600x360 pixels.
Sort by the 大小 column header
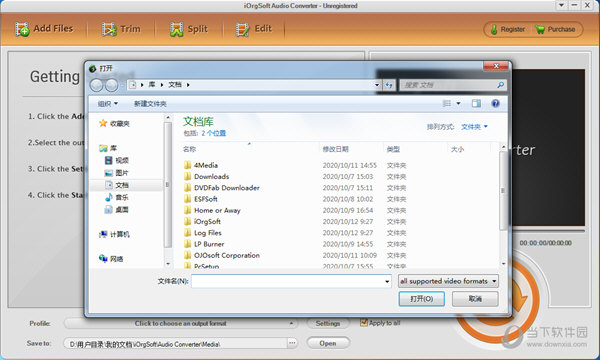[x=457, y=149]
